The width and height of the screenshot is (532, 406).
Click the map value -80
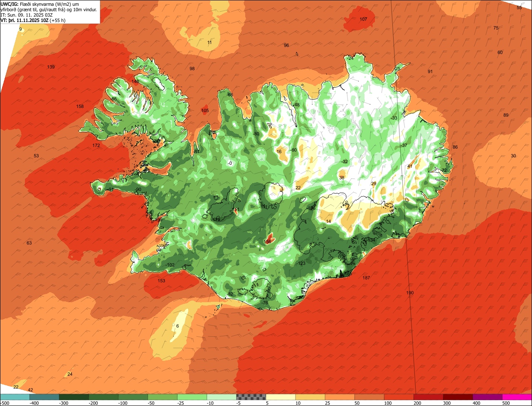256,134
